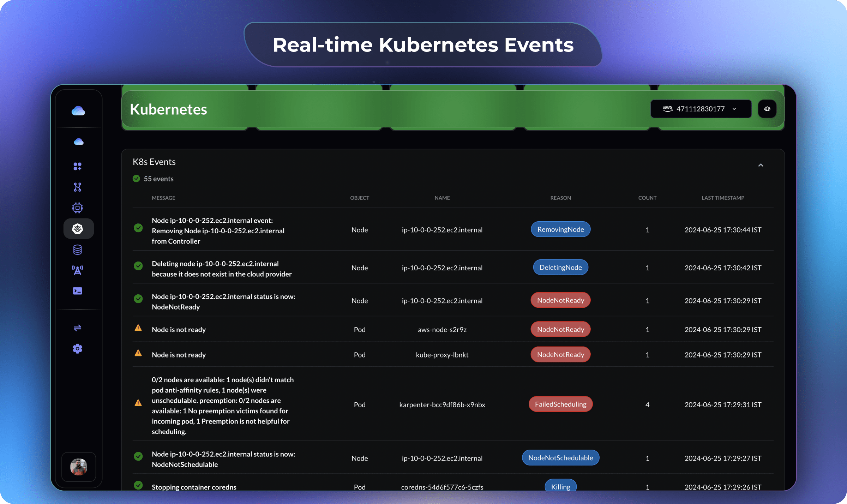The image size is (847, 504).
Task: Open the workflow nodes icon in sidebar
Action: coord(77,187)
